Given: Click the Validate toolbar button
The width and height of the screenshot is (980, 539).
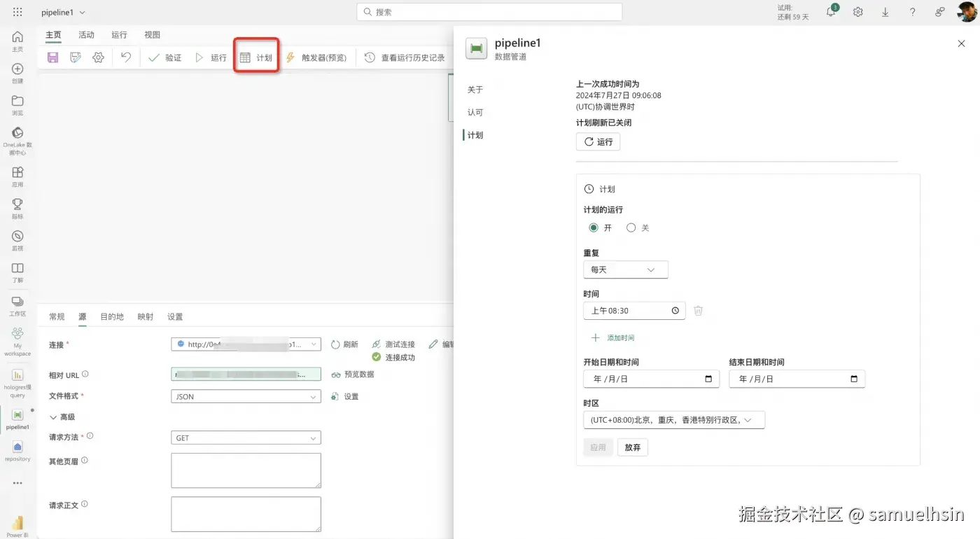Looking at the screenshot, I should pyautogui.click(x=165, y=57).
